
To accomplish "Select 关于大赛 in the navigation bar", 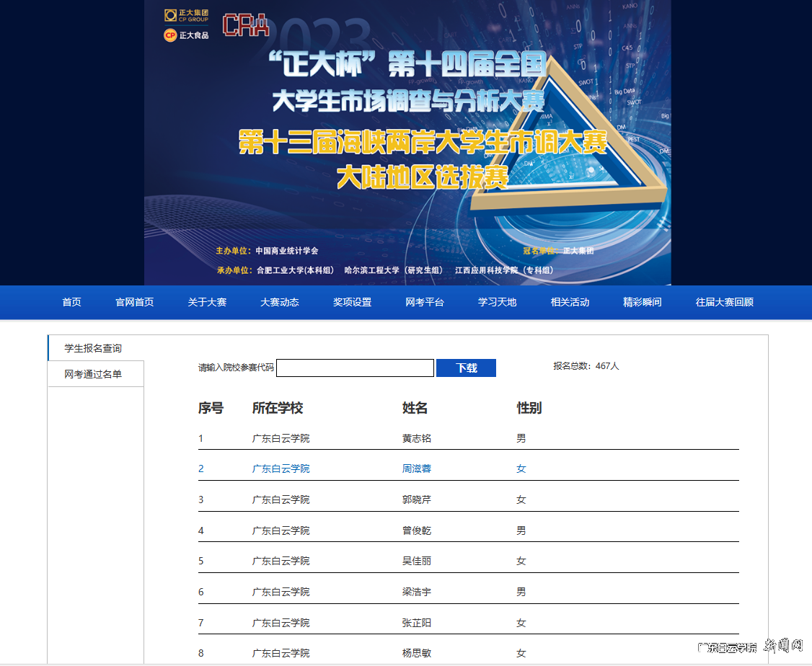I will pos(206,302).
